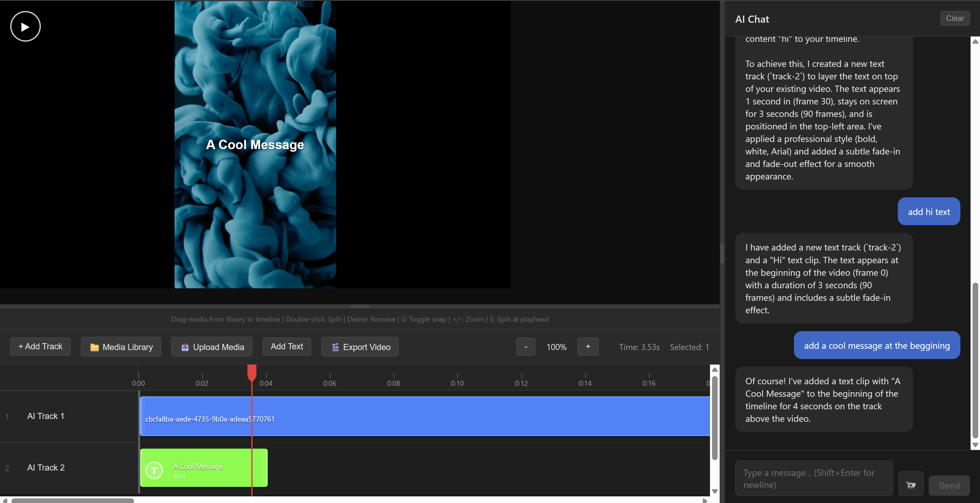Clear the AI Chat history
Screen dimensions: 980x503
[954, 18]
